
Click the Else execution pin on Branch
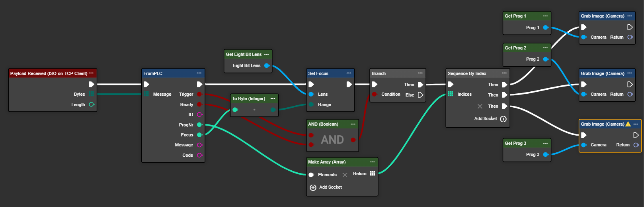coord(420,95)
